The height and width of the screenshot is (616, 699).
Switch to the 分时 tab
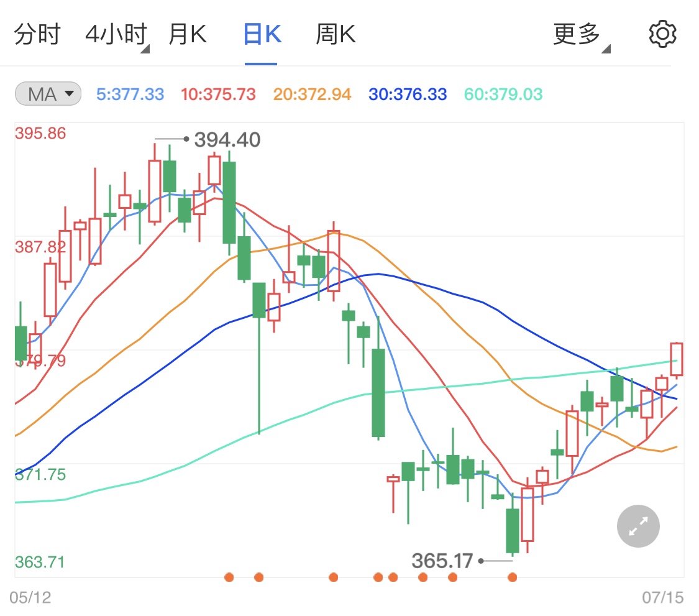pos(37,34)
